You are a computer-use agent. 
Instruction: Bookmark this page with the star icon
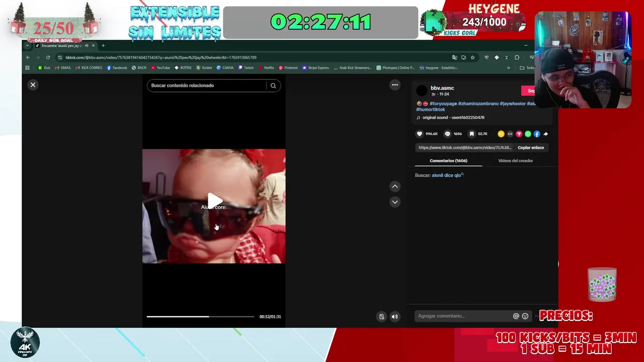coord(472,57)
